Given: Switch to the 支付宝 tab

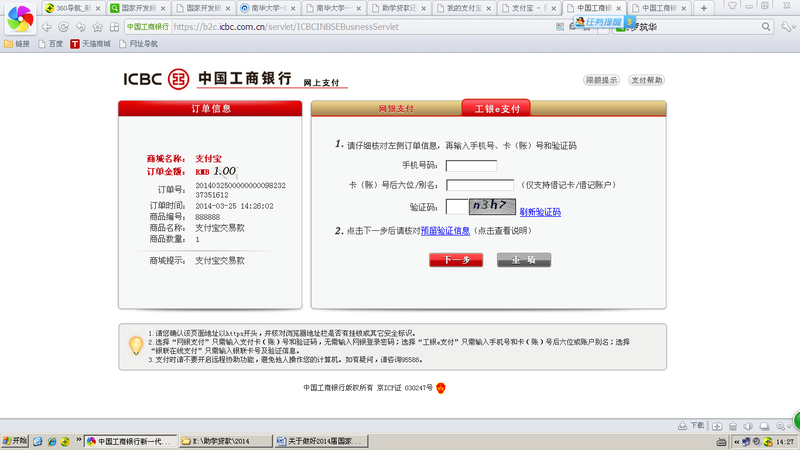Looking at the screenshot, I should click(529, 8).
